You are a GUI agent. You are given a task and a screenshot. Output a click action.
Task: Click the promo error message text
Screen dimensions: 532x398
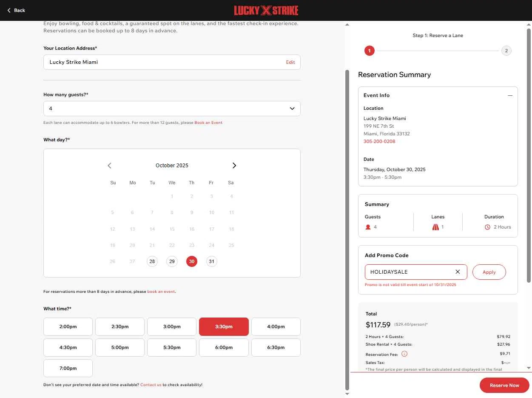(410, 285)
